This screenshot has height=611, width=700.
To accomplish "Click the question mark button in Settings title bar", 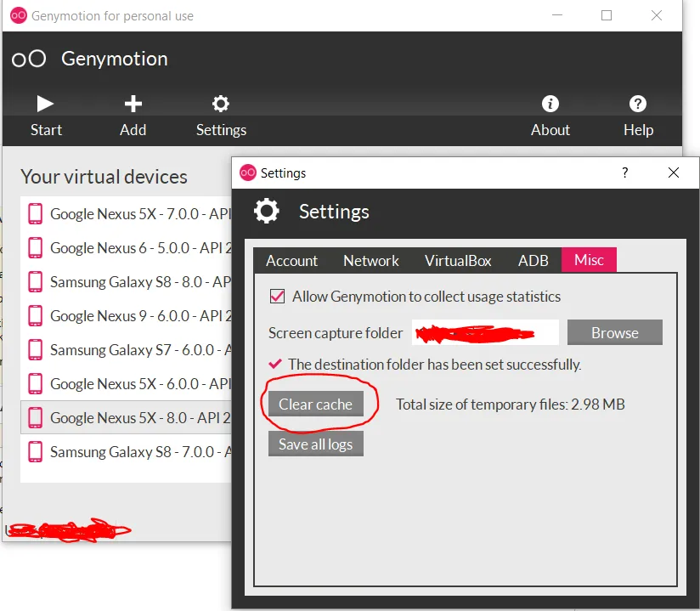I will pyautogui.click(x=625, y=173).
